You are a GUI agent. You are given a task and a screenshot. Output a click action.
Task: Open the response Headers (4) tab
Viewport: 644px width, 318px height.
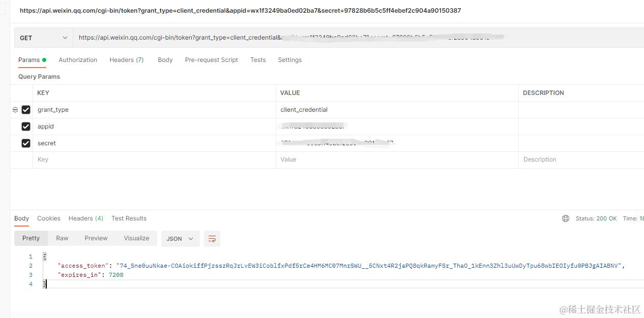pos(86,218)
